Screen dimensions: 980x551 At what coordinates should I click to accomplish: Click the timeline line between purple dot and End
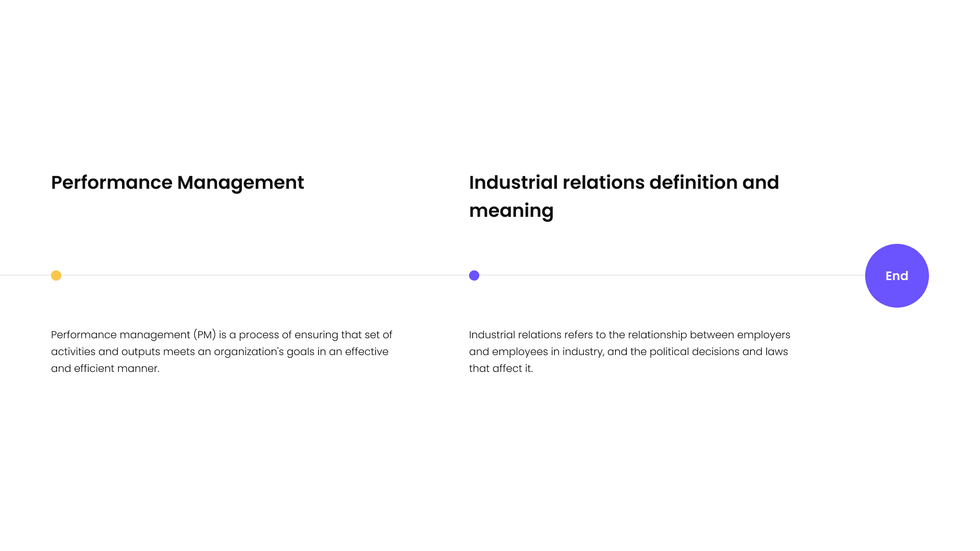tap(669, 275)
